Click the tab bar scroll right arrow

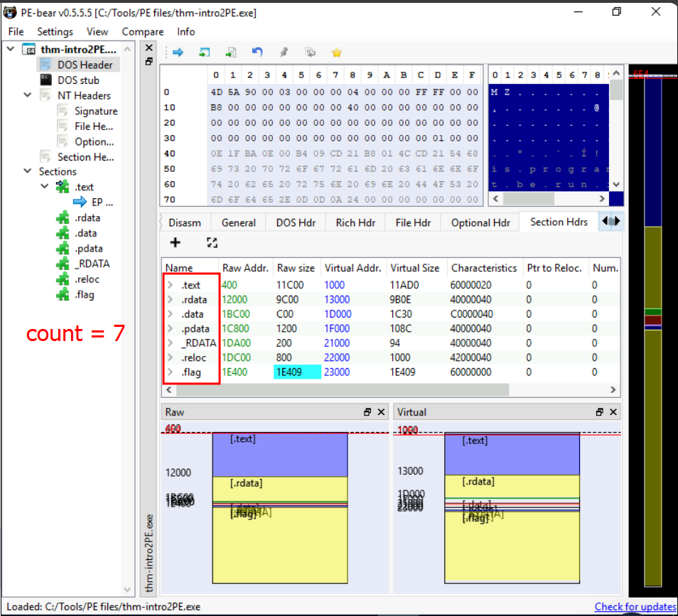click(618, 222)
